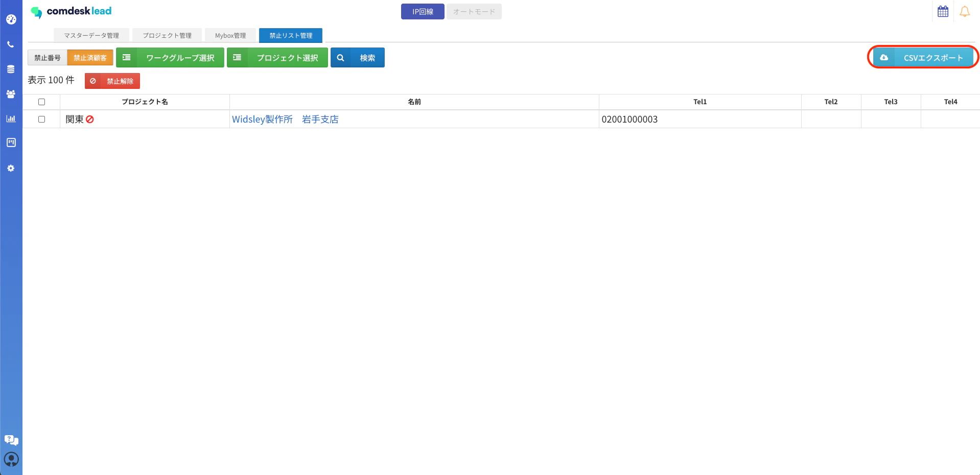Open the phone icon in sidebar
980x475 pixels.
pyautogui.click(x=11, y=44)
